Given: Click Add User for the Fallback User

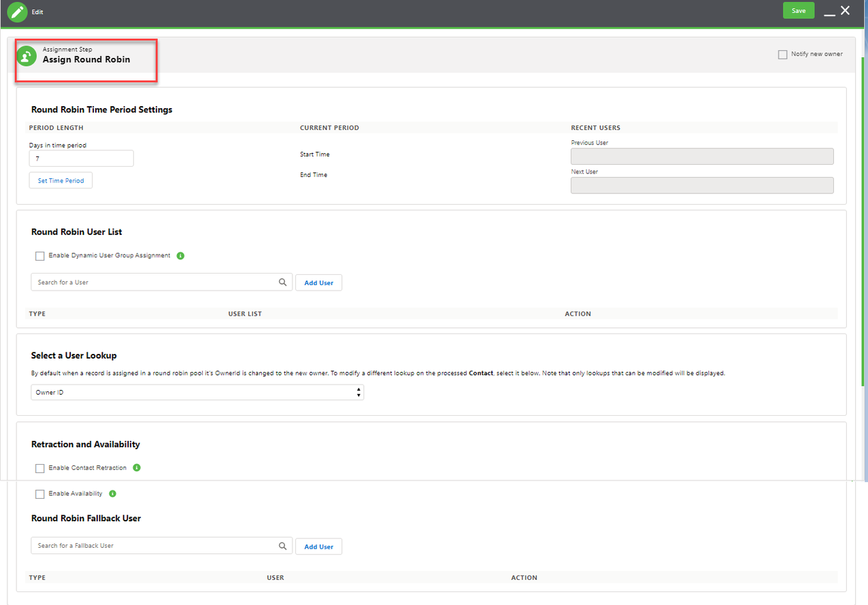Looking at the screenshot, I should [x=318, y=546].
